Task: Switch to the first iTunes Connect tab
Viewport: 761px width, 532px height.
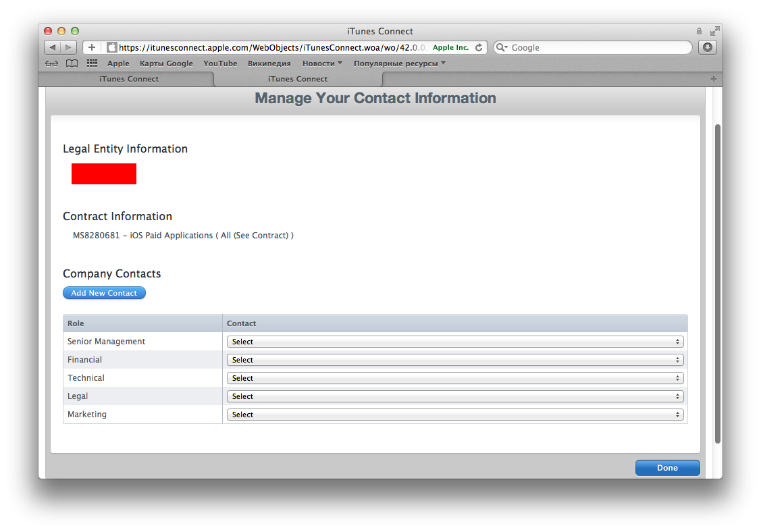Action: [128, 78]
